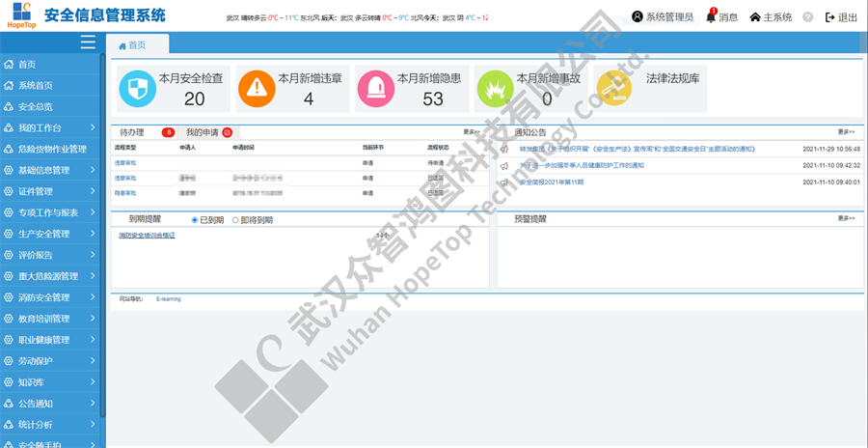Click megaphone icon beside 安全简报2021年第11期

click(503, 182)
